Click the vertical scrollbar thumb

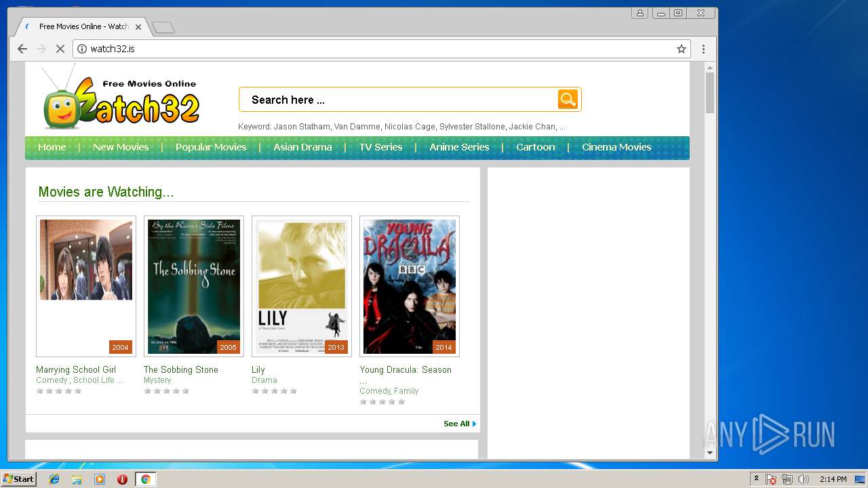click(710, 93)
